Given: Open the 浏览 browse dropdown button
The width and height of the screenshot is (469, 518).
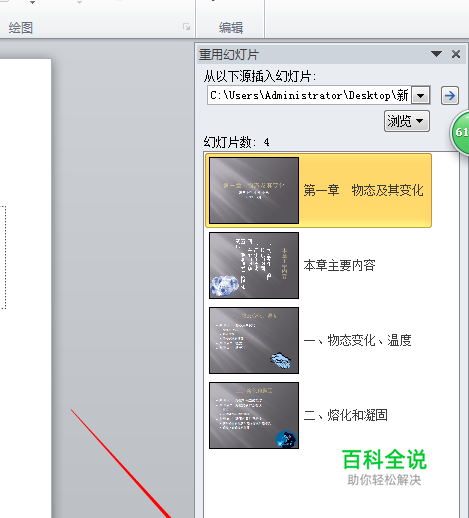Looking at the screenshot, I should click(406, 121).
